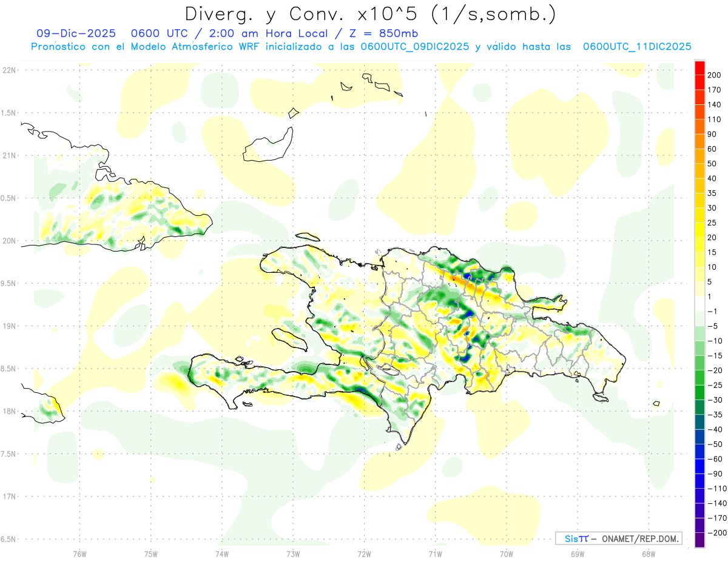Click the colorbar label '90'
The height and width of the screenshot is (562, 728).
[712, 134]
